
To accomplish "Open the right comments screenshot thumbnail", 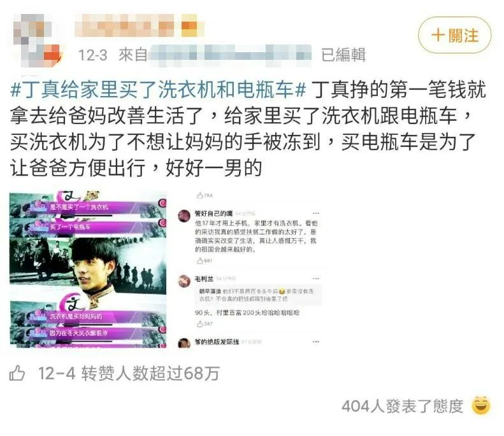I will 249,269.
